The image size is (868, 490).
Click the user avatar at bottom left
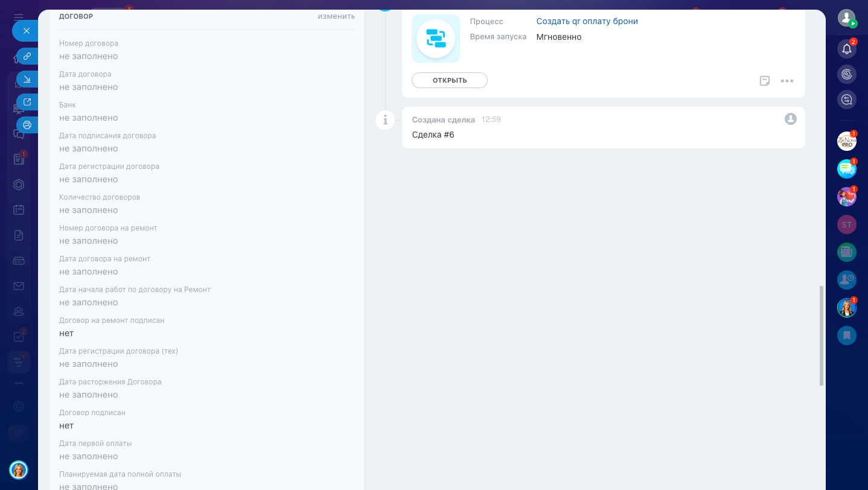[19, 470]
